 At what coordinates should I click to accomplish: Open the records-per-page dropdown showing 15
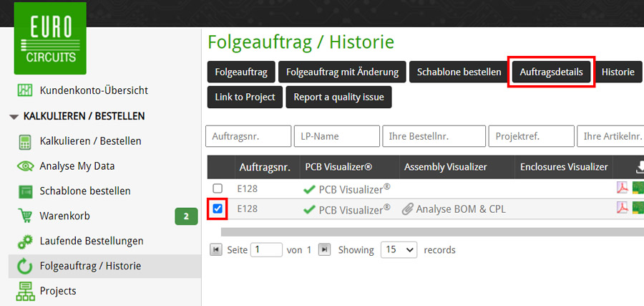[x=399, y=250]
